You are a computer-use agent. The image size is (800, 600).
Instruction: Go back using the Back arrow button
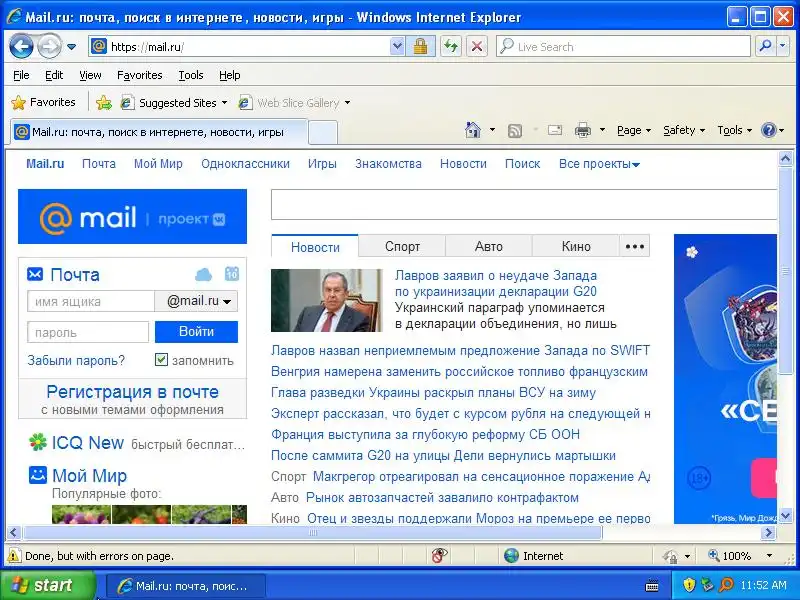coord(21,47)
